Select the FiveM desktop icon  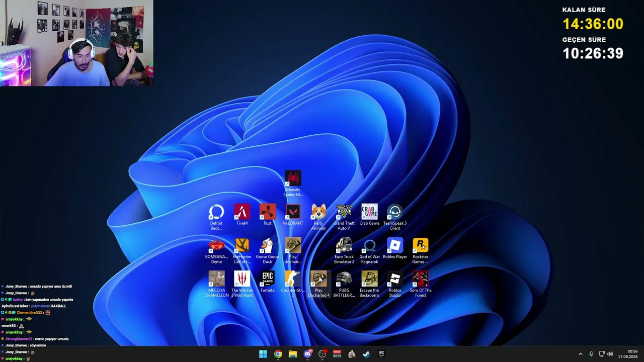(x=242, y=215)
